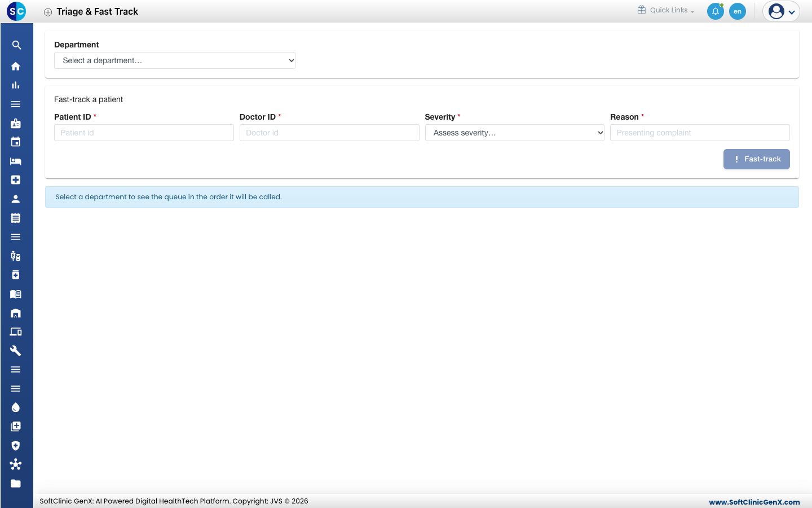Open the hub network icon in sidebar

click(x=16, y=465)
